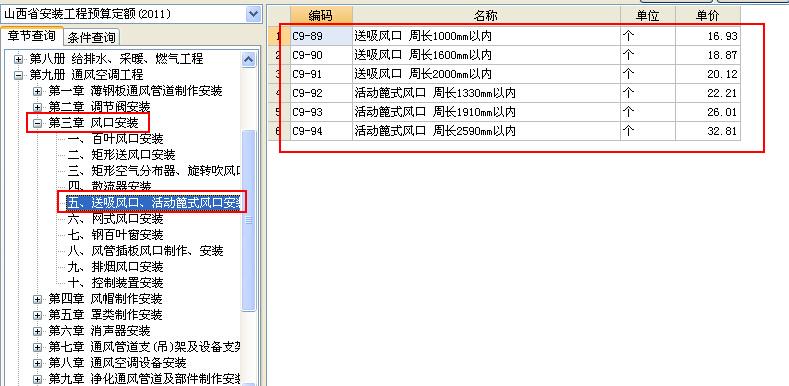Expand 第八册 给排水、采暖、燃气工程 node

[19, 59]
